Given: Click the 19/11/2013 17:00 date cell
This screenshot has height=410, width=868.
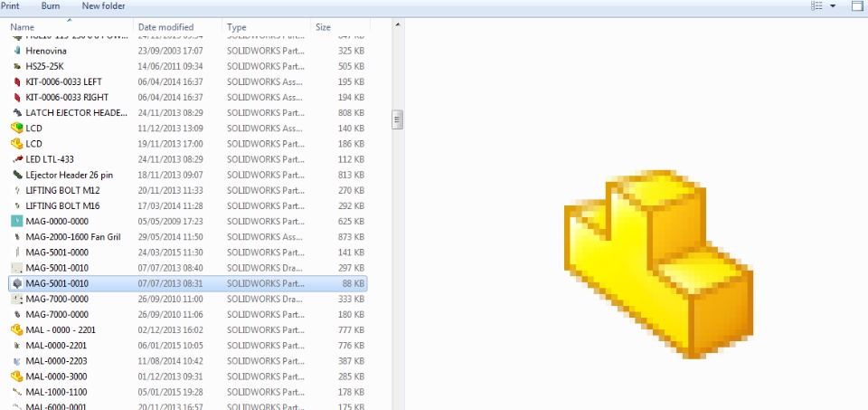Looking at the screenshot, I should pyautogui.click(x=171, y=144).
